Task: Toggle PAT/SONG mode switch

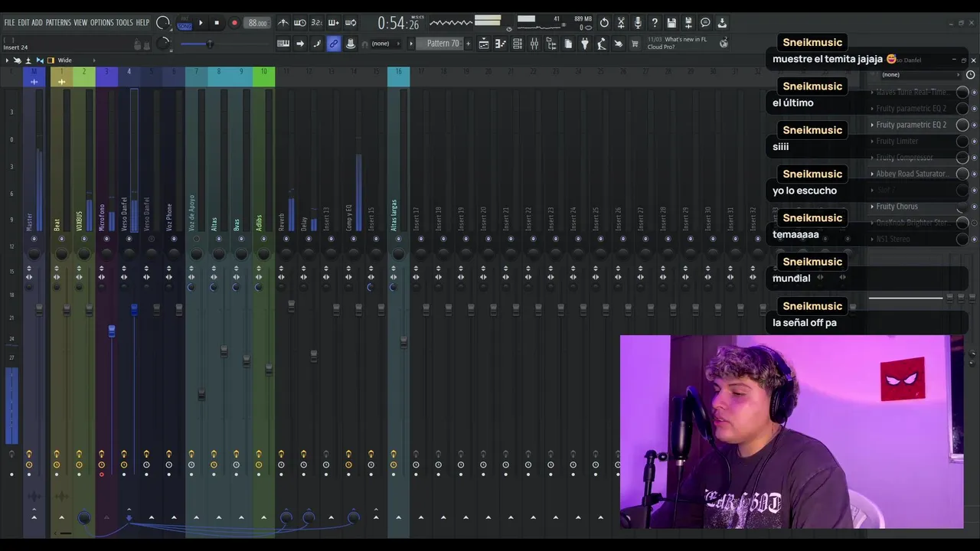Action: tap(185, 24)
